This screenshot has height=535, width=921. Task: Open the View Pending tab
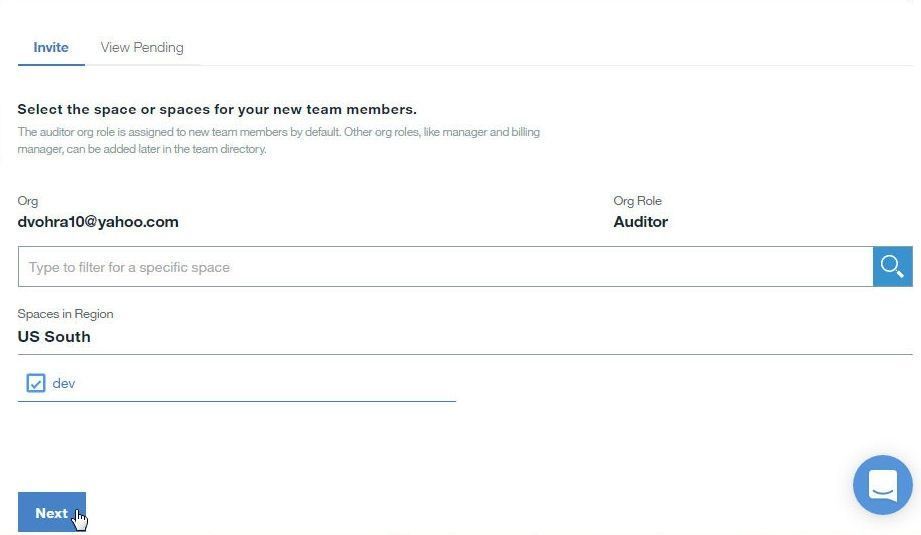(142, 47)
